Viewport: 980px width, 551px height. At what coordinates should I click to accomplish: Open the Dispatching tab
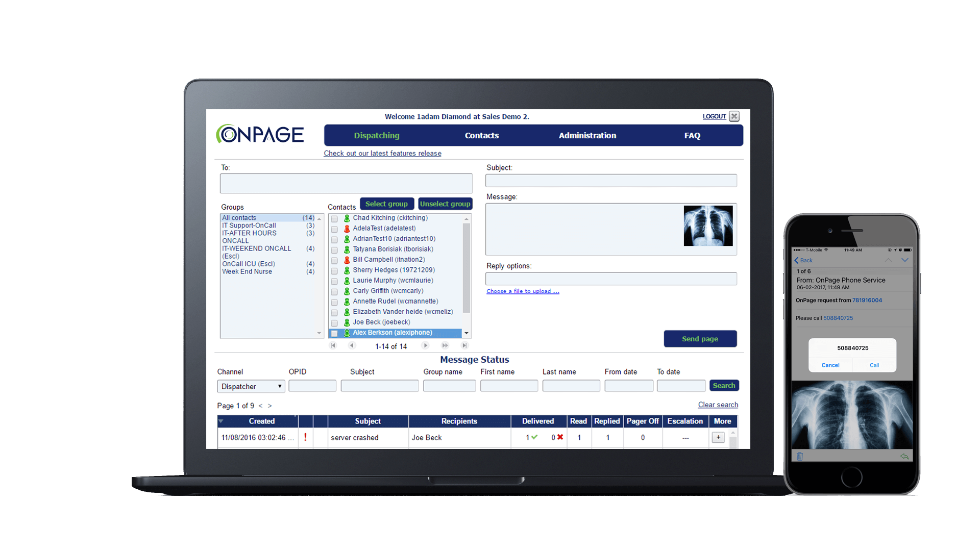pyautogui.click(x=377, y=135)
